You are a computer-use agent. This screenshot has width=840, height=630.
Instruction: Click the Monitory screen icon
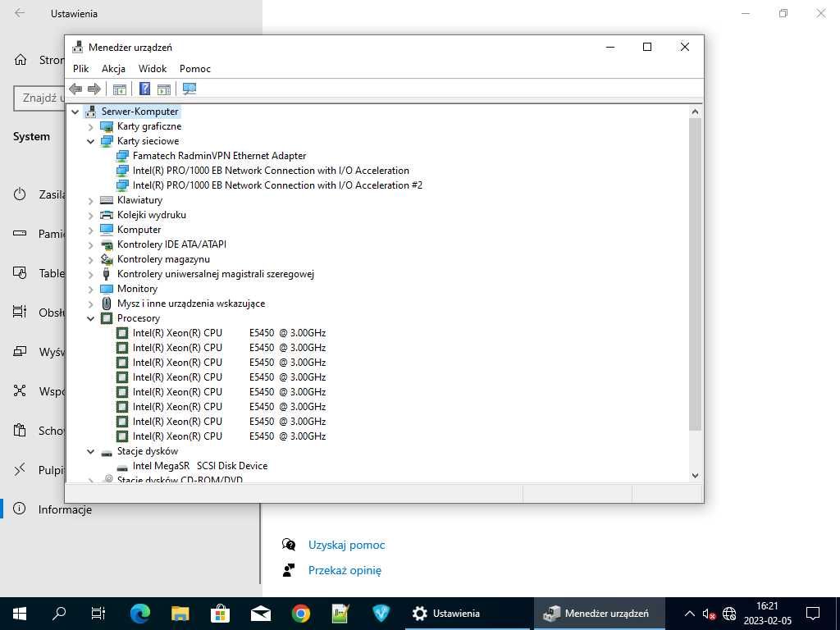pos(107,289)
